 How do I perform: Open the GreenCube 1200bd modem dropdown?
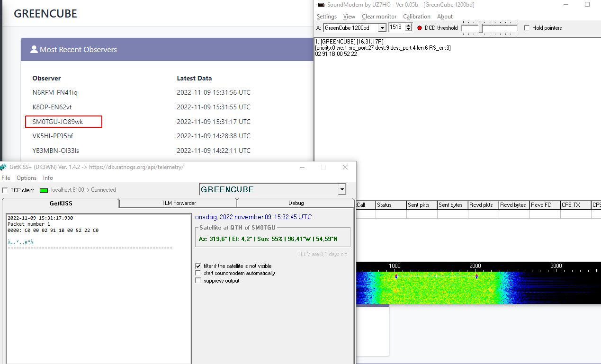(x=383, y=27)
